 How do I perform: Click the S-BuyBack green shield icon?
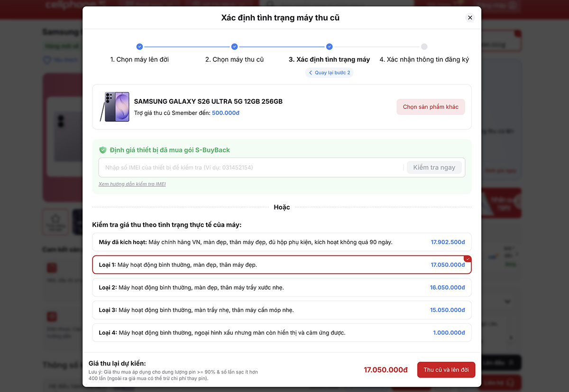tap(102, 150)
